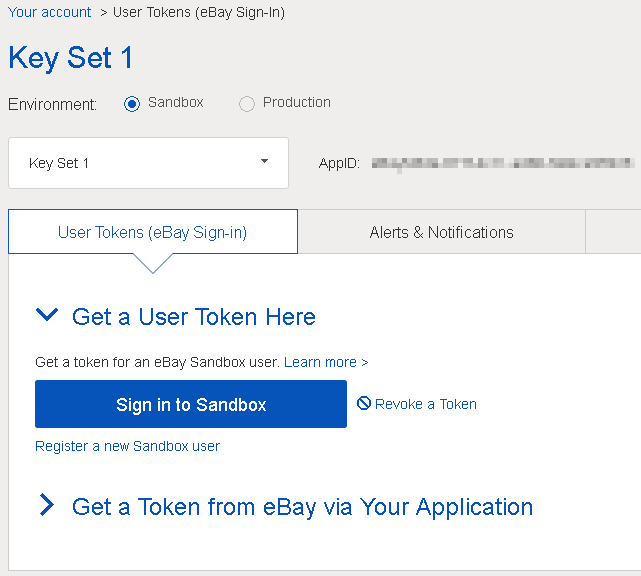Click the Key Set 1 page heading
Screen dimensions: 641x576
[x=70, y=58]
